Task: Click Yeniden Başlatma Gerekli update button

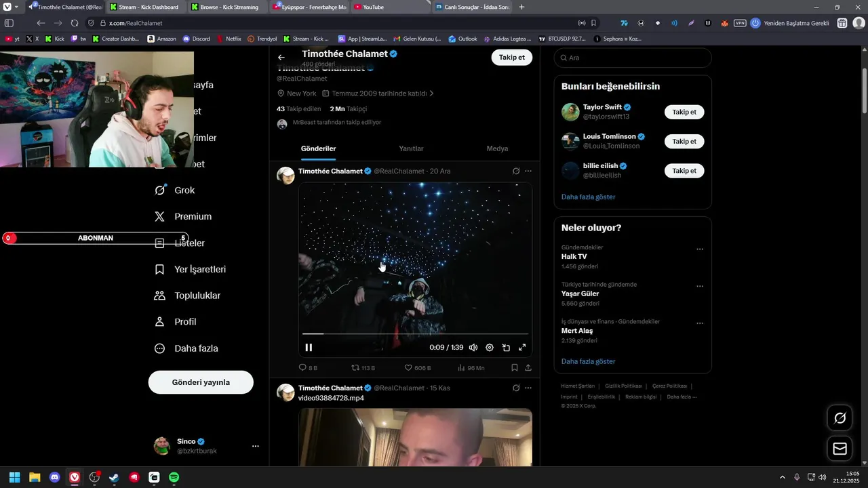Action: pos(790,23)
